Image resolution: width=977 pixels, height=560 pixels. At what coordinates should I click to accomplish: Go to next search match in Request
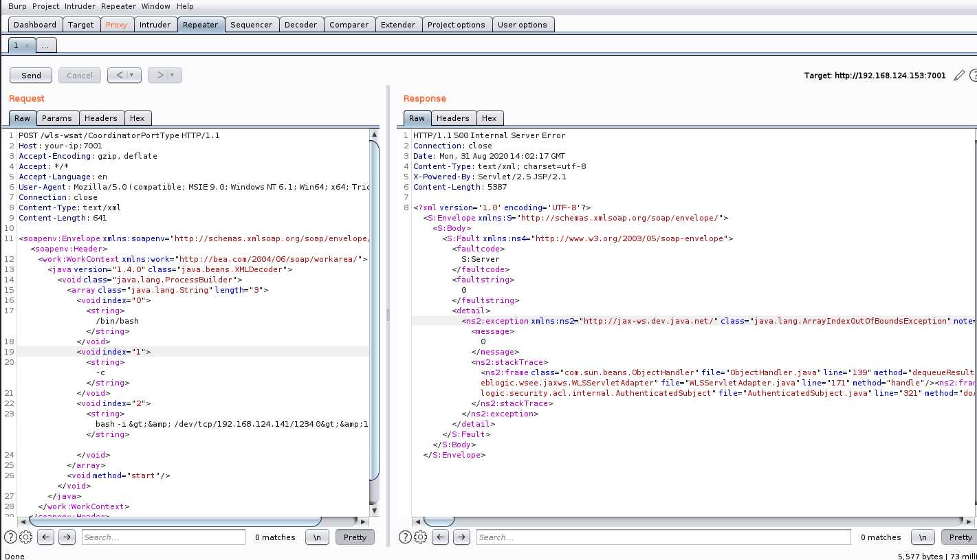coord(67,537)
